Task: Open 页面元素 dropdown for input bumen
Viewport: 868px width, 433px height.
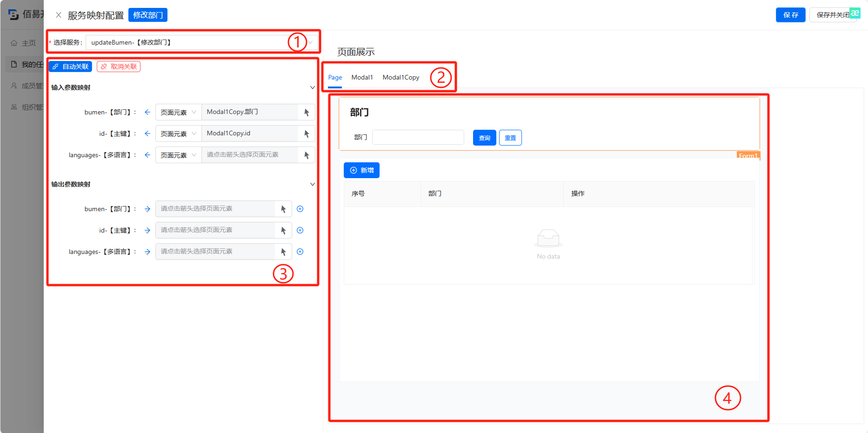Action: click(178, 112)
